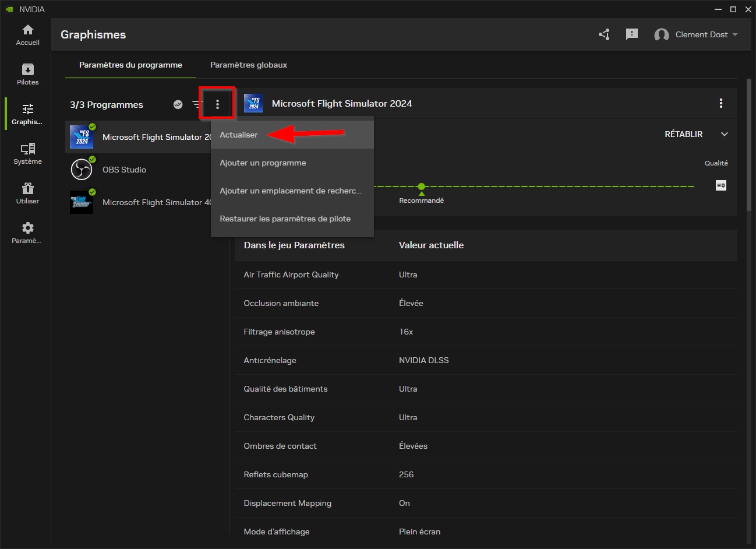
Task: Click the OBS Studio program icon
Action: coord(82,170)
